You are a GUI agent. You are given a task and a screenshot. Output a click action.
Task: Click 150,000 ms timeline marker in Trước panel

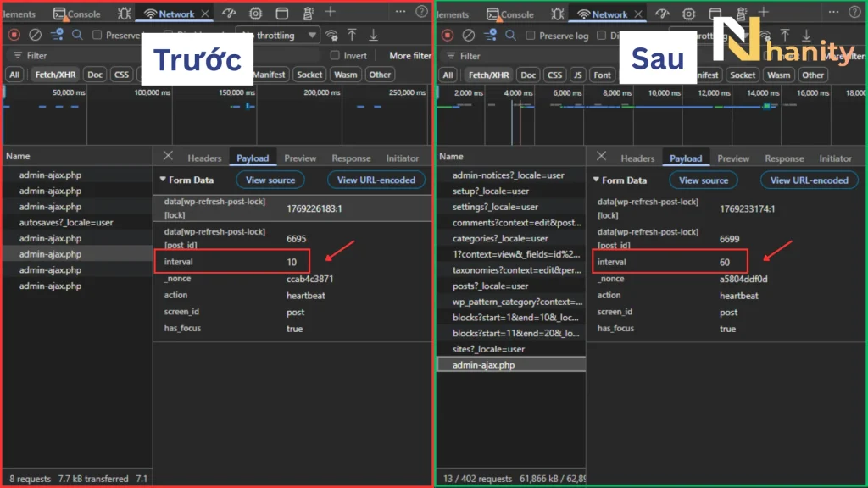(x=236, y=92)
